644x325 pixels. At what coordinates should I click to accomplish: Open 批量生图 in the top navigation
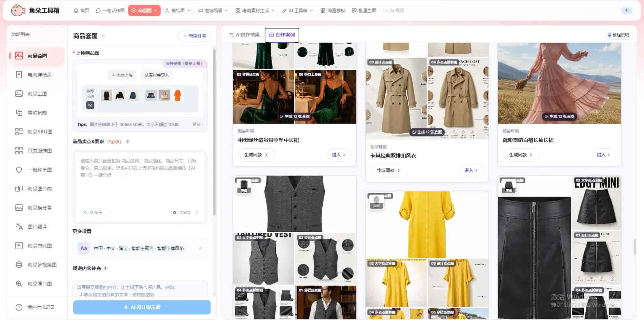(364, 11)
